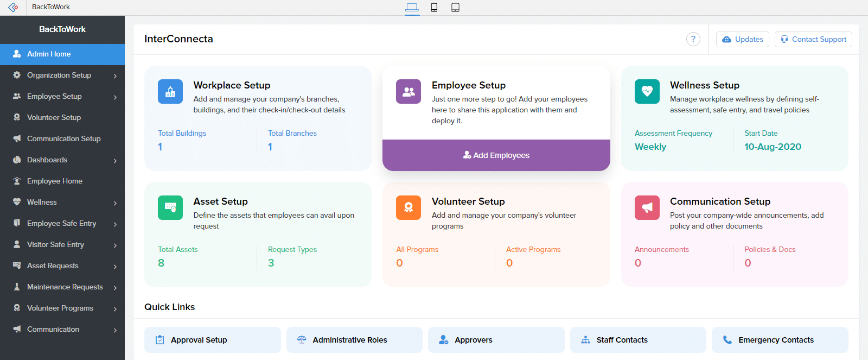Click the Administrative Roles scales icon
868x360 pixels.
tap(302, 340)
